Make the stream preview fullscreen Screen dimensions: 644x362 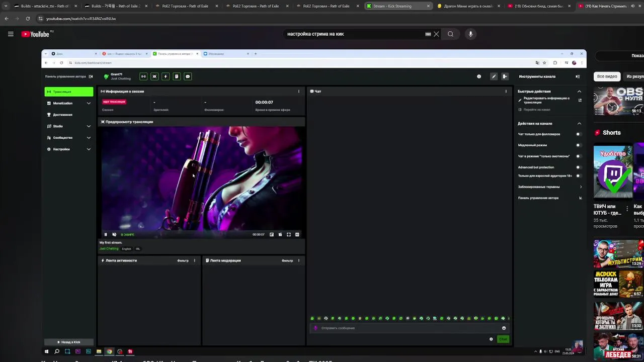(x=289, y=235)
